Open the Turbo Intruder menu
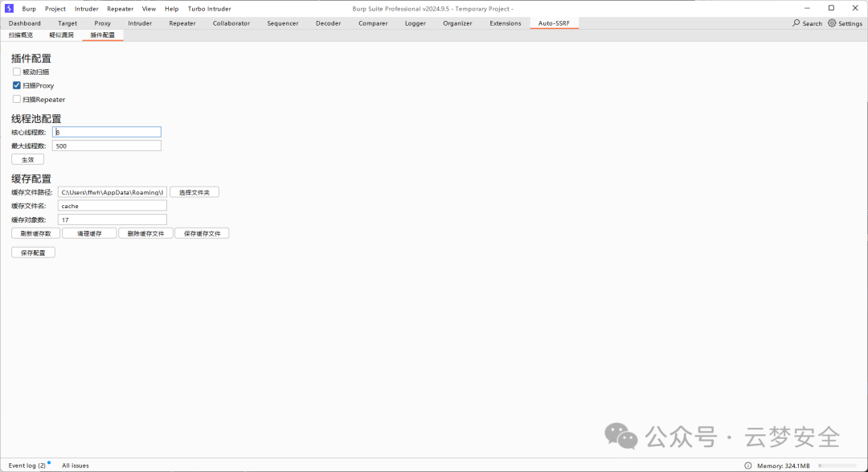Screen dimensions: 868x472 point(209,9)
